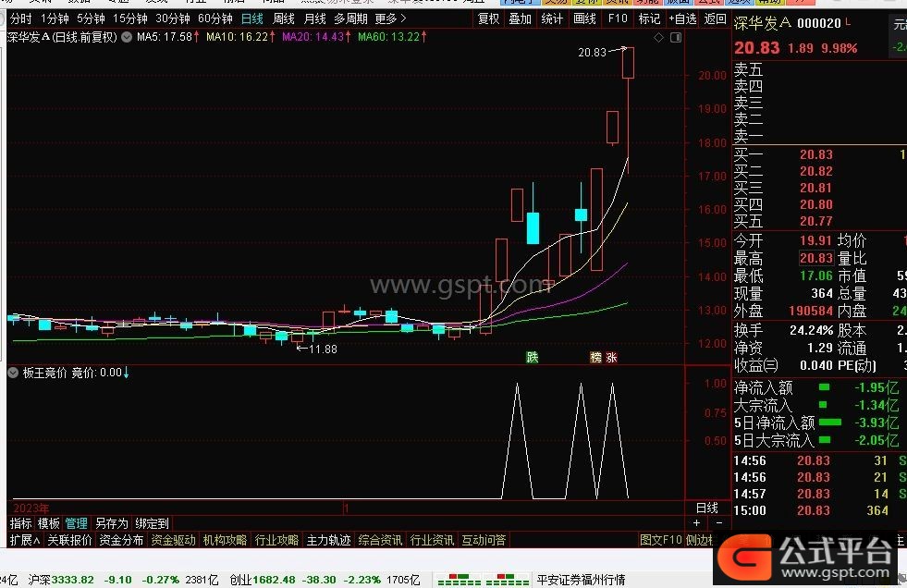Viewport: 907px width, 588px height.
Task: Open the 多周期 multi-period view
Action: 350,19
